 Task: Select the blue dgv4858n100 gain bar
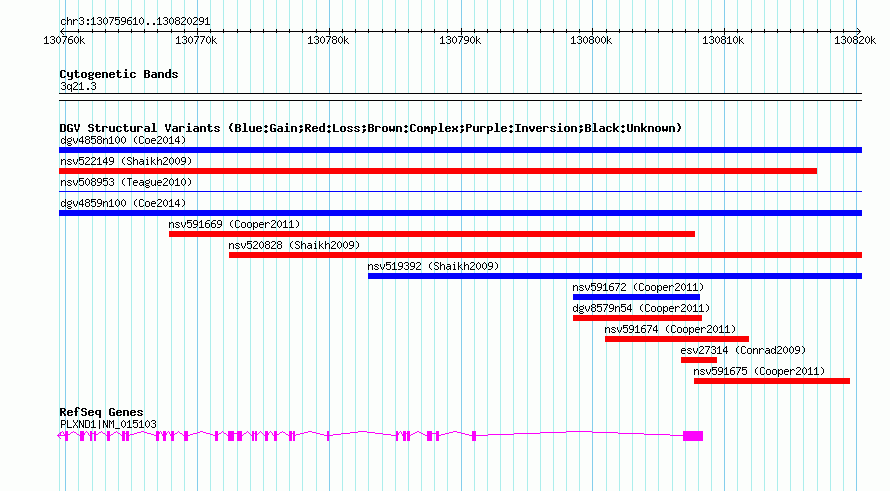[460, 150]
